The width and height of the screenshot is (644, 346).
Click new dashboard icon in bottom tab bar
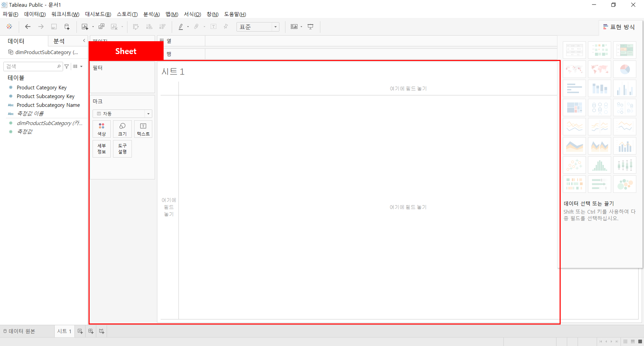point(91,331)
